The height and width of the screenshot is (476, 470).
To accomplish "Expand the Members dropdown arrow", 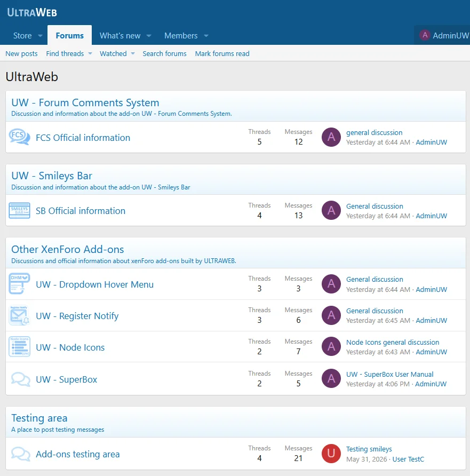I will tap(206, 36).
